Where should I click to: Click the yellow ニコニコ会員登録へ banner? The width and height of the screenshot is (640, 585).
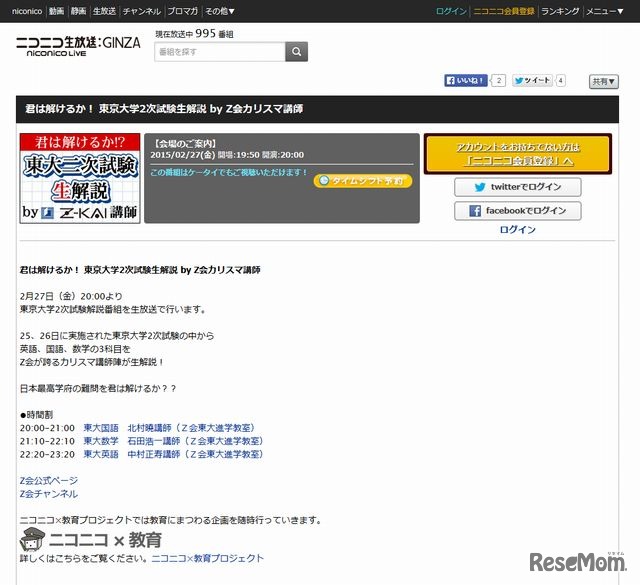tap(518, 154)
